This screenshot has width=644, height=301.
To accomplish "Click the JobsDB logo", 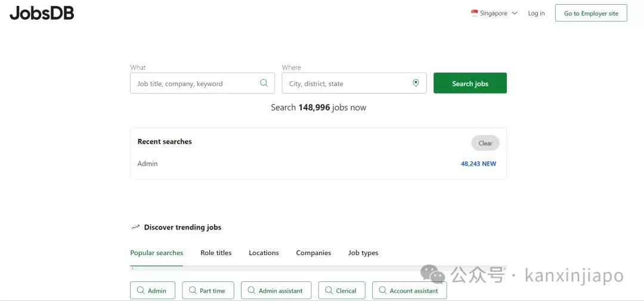I will 42,13.
